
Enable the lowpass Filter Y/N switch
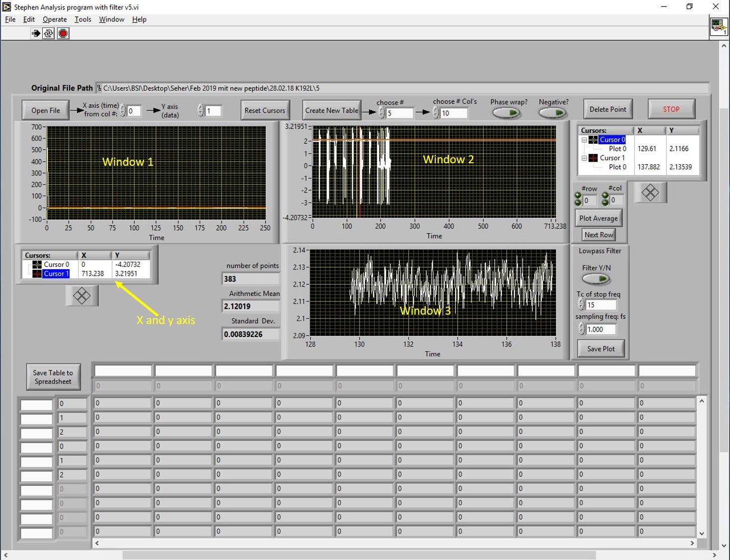[x=596, y=279]
